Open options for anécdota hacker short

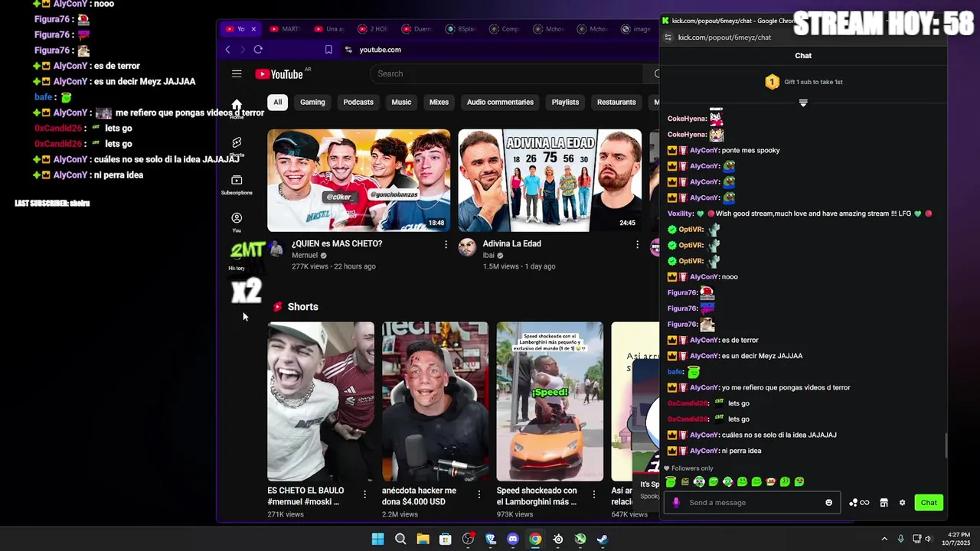479,494
